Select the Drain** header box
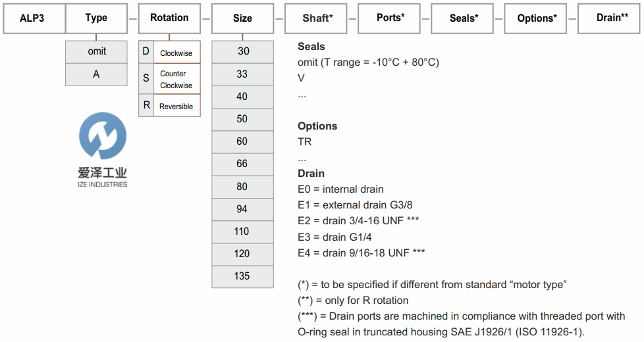This screenshot has height=342, width=644. pyautogui.click(x=610, y=18)
